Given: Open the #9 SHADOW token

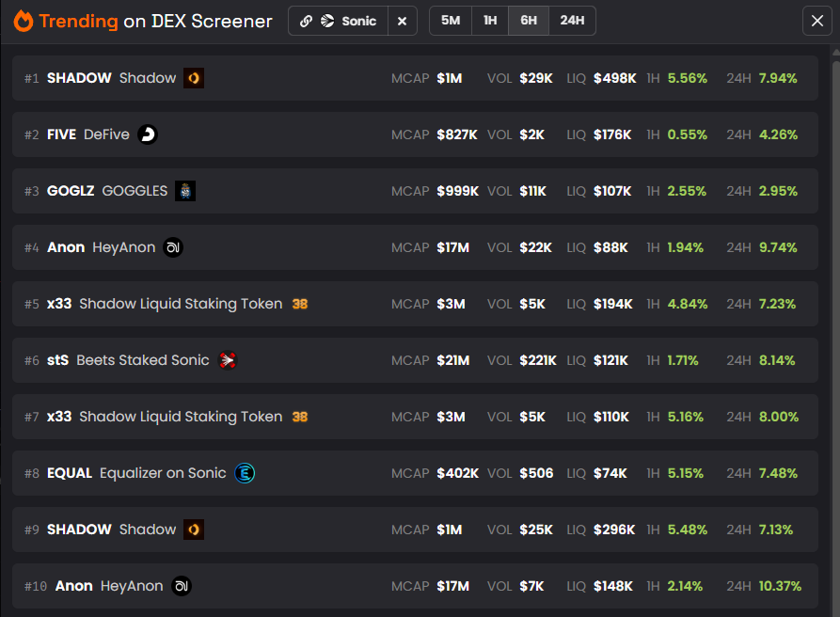Looking at the screenshot, I should [415, 530].
